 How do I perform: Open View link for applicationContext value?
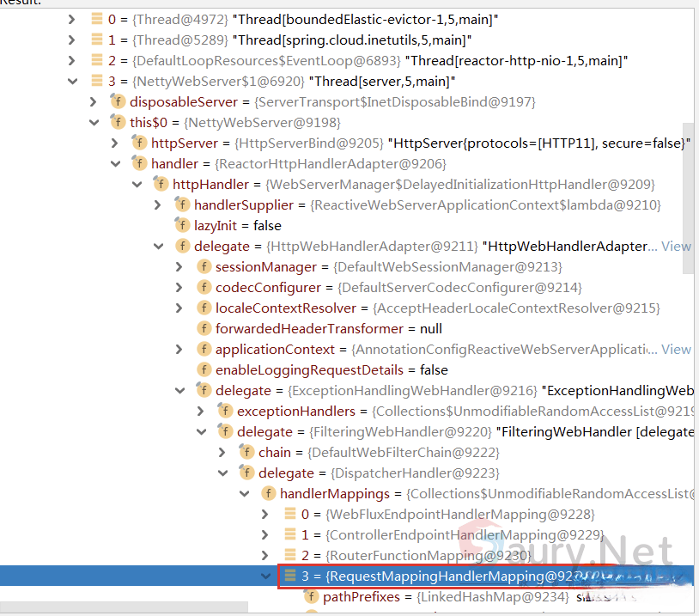675,350
